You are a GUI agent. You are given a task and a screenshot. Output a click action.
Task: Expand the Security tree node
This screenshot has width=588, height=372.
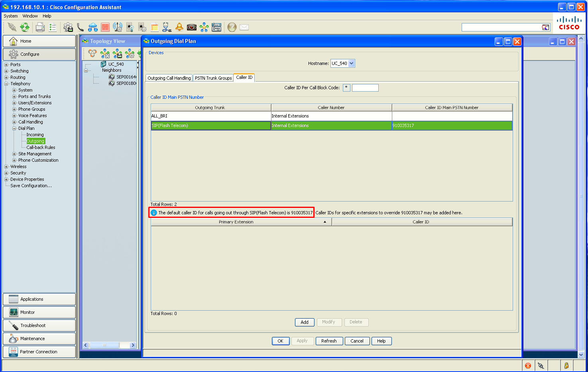point(6,173)
